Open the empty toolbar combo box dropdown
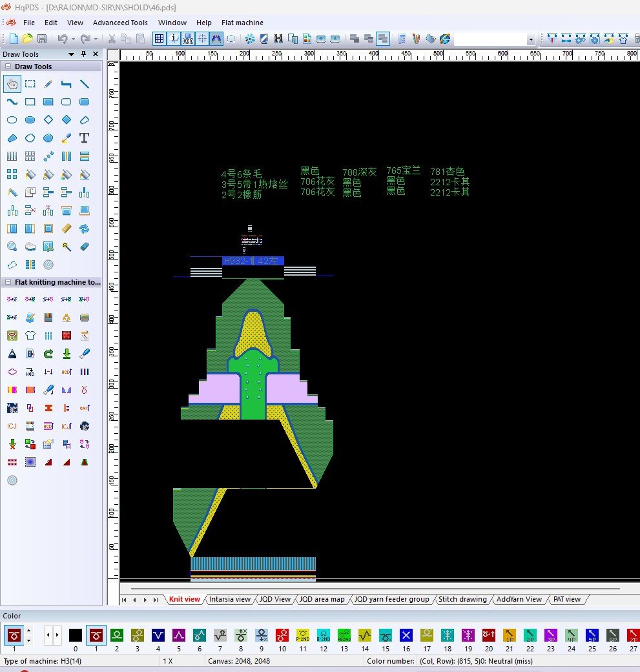This screenshot has width=640, height=672. (x=532, y=39)
